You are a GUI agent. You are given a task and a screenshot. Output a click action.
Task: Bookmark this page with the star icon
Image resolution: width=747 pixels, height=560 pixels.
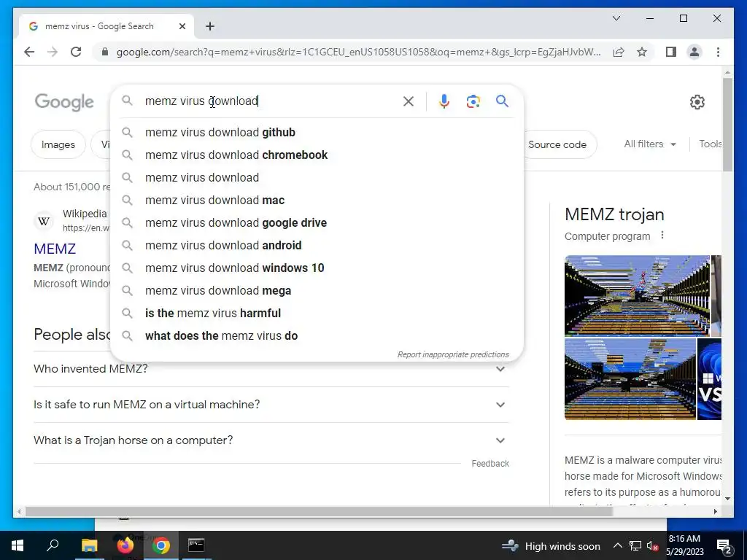pos(642,52)
